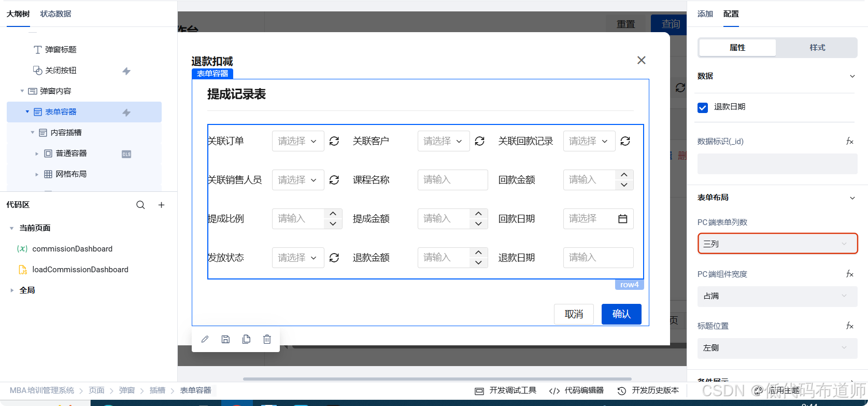Switch to 添加 tab in right panel
The image size is (868, 406).
705,14
